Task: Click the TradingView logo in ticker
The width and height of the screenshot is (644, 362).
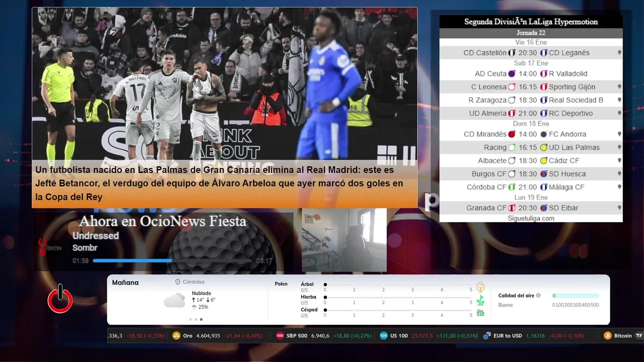Action: 639,336
